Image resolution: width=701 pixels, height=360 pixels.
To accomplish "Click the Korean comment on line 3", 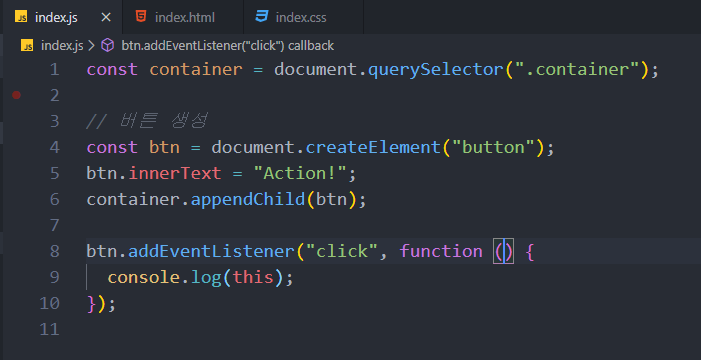I will coord(147,121).
